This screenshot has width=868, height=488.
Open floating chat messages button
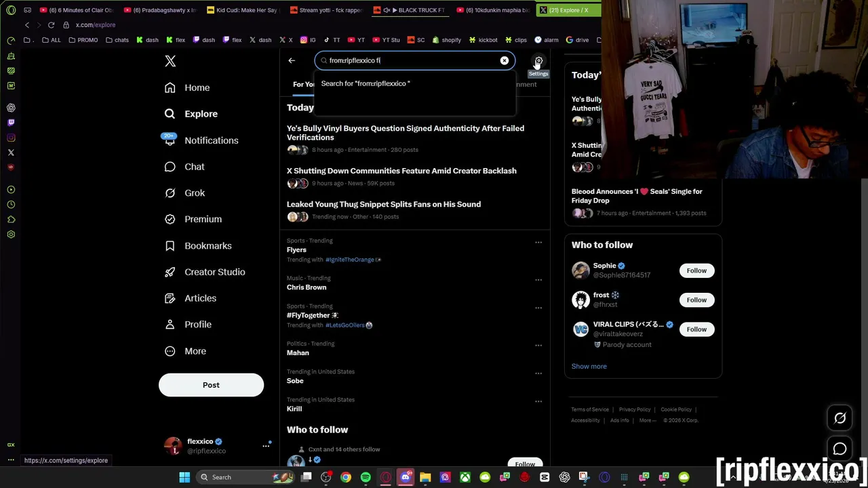coord(840,449)
